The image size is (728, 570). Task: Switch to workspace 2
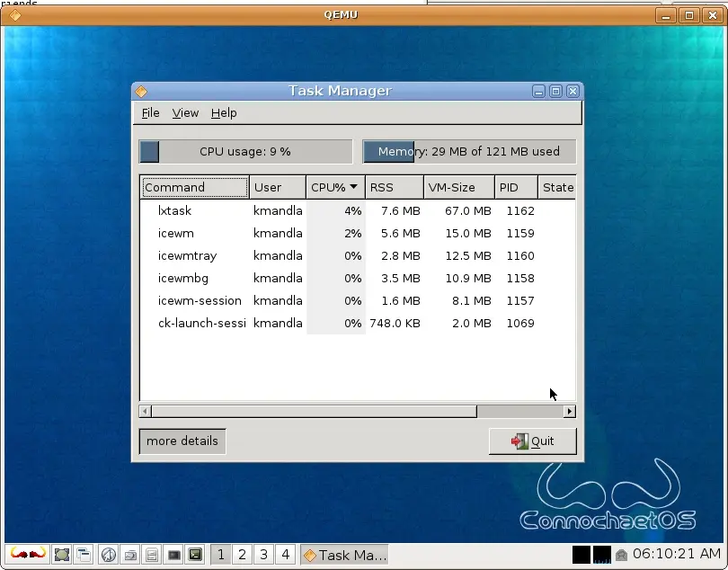click(x=242, y=555)
